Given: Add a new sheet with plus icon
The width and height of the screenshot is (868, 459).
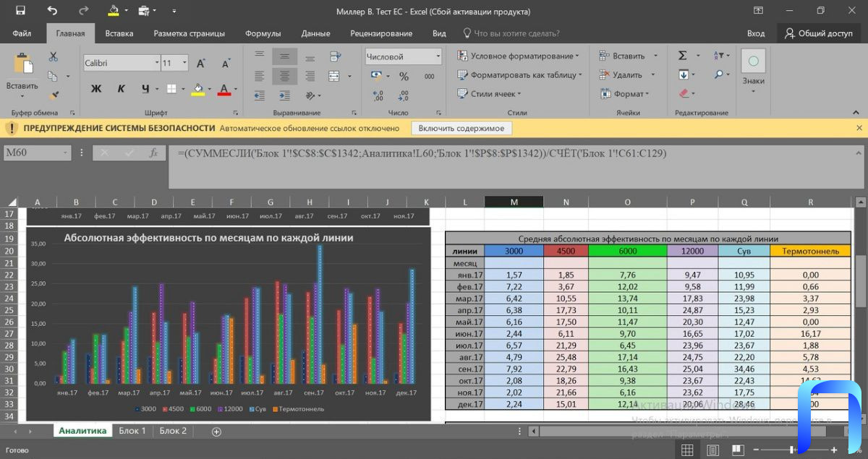Looking at the screenshot, I should tap(216, 431).
